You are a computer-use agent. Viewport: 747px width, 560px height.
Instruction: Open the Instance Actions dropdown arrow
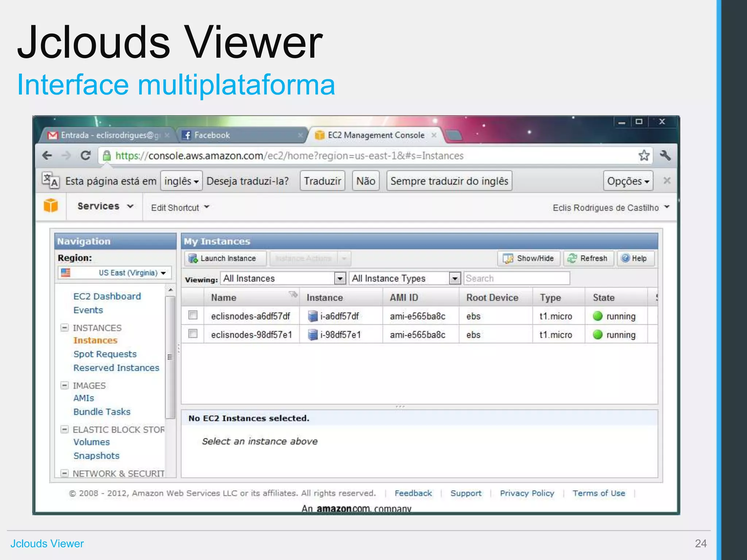[x=344, y=258]
